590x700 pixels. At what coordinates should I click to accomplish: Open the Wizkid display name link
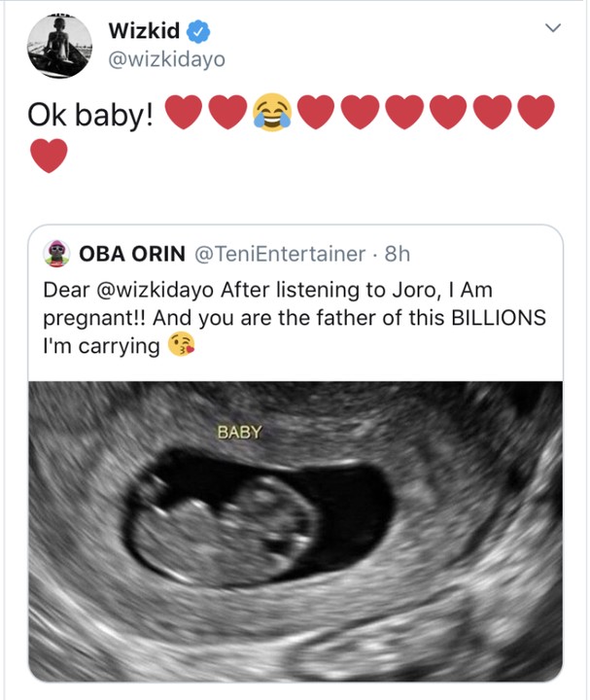(x=144, y=32)
